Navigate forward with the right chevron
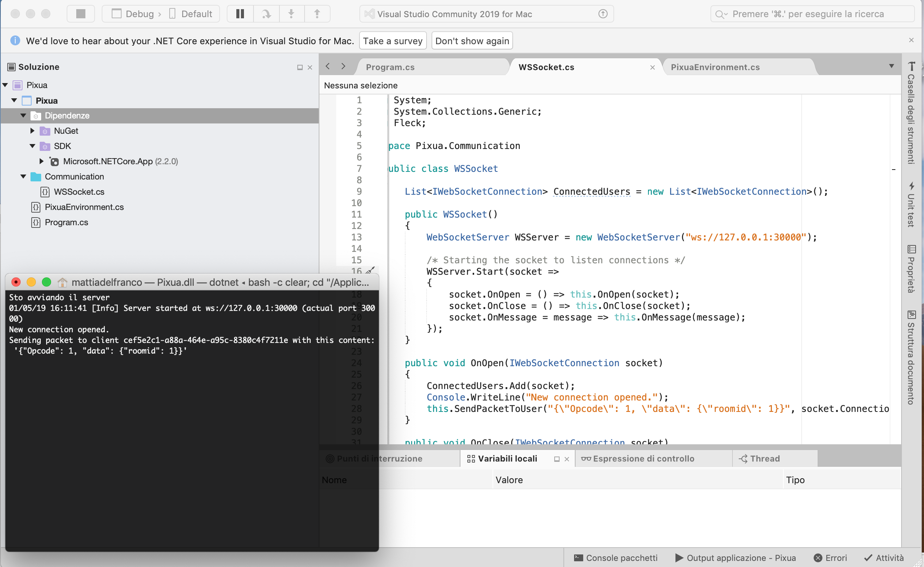This screenshot has height=567, width=924. click(x=343, y=66)
